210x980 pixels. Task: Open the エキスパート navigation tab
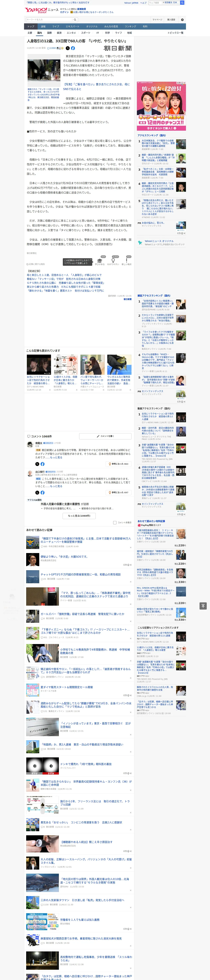pos(72,27)
